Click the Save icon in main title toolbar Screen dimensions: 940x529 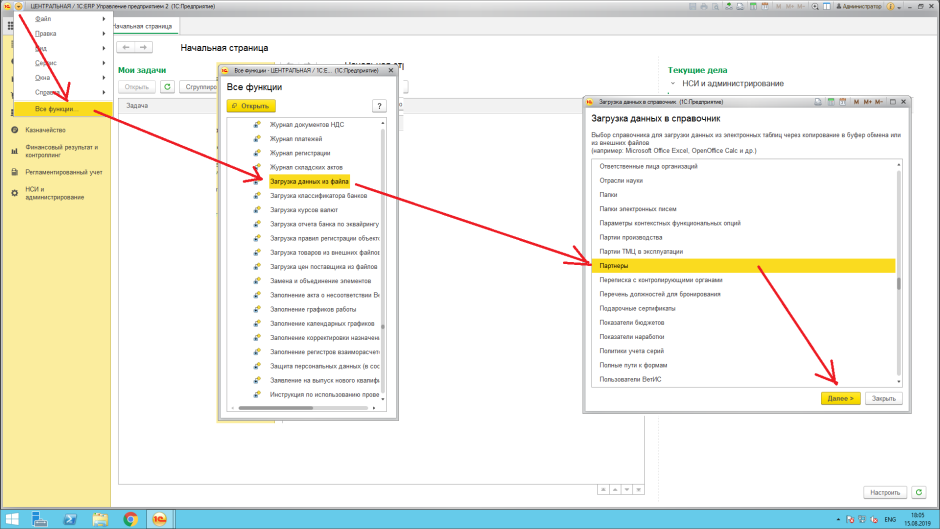692,6
